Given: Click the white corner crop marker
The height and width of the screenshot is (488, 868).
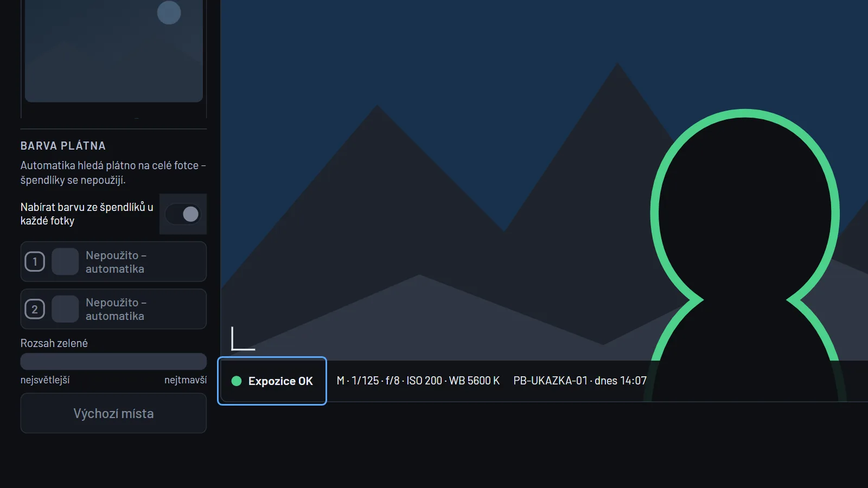Looking at the screenshot, I should [243, 338].
